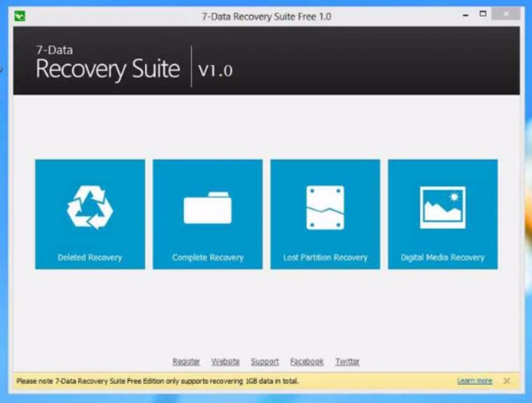The height and width of the screenshot is (403, 532).
Task: Click the white folder icon
Action: [x=208, y=208]
